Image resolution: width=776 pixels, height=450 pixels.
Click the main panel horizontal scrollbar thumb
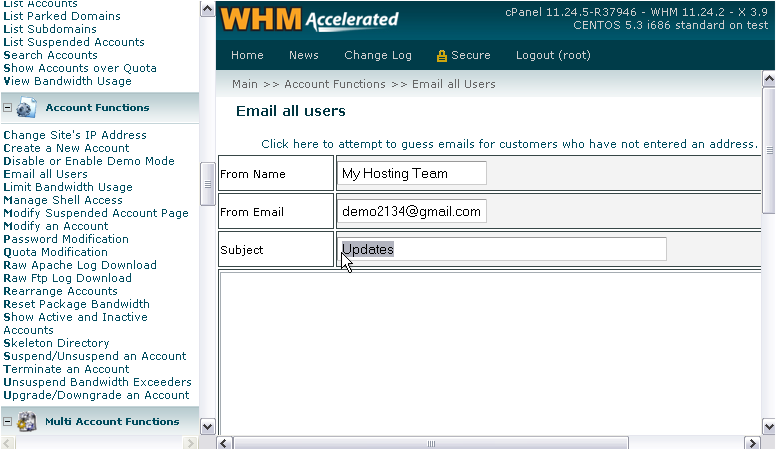pos(431,443)
